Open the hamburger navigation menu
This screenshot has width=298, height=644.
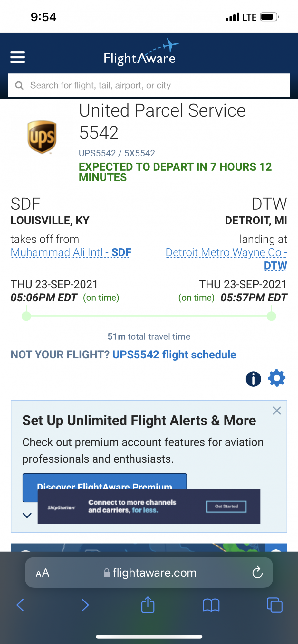(18, 57)
